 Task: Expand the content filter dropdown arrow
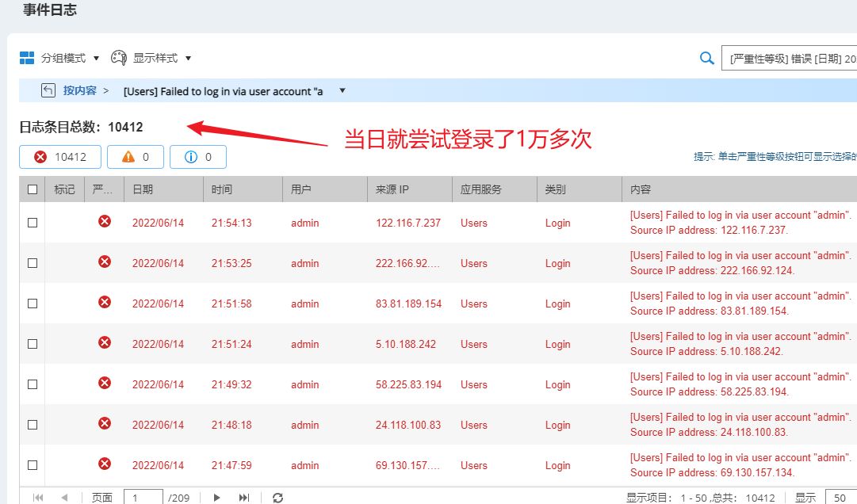342,90
